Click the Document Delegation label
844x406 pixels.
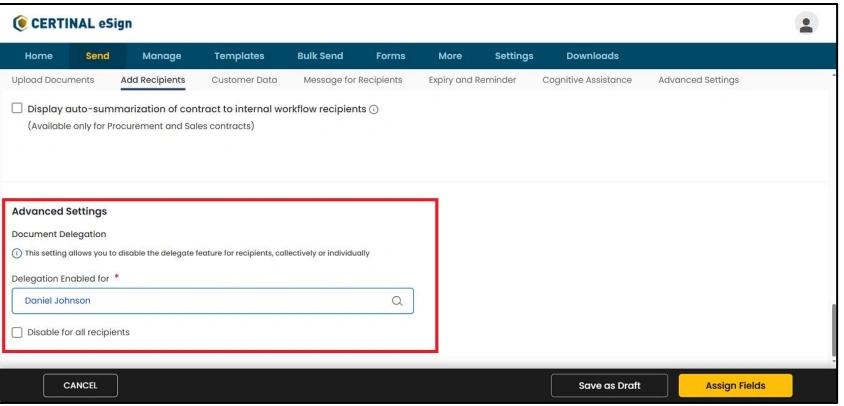[x=59, y=234]
